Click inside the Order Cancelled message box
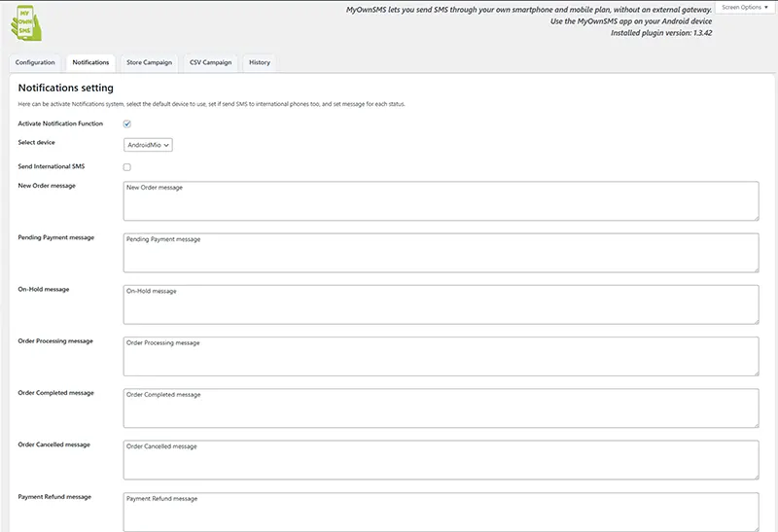778x532 pixels. (441, 459)
